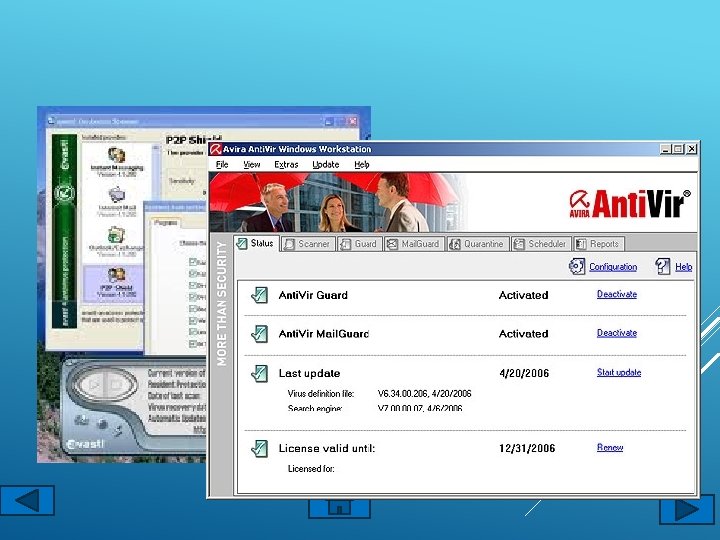The width and height of the screenshot is (720, 540).
Task: Open the Configuration link
Action: point(613,267)
